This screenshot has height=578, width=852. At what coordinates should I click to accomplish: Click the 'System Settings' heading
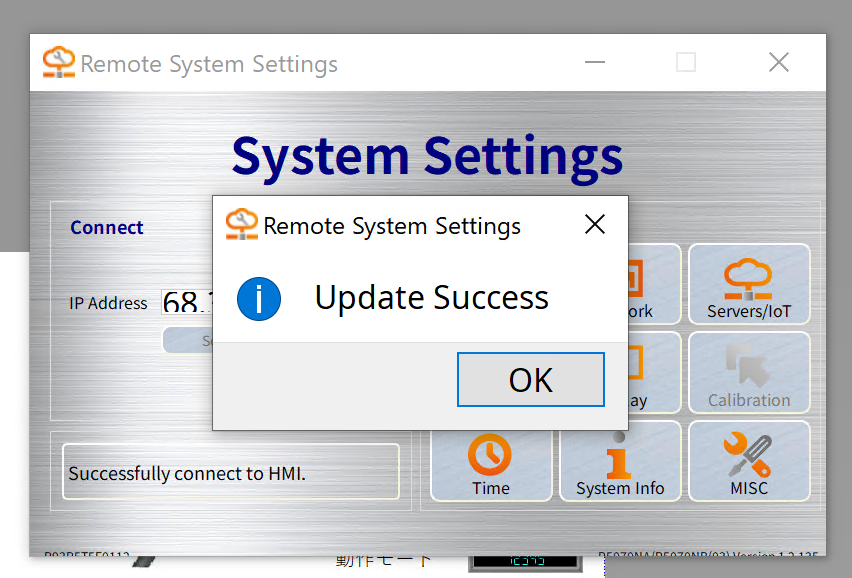(427, 156)
